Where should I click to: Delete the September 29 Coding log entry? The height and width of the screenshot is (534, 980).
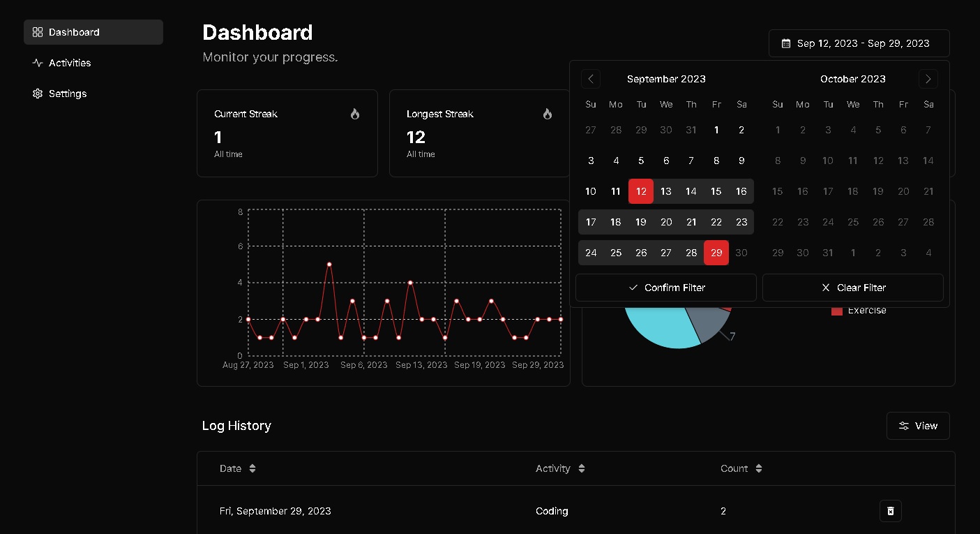890,511
